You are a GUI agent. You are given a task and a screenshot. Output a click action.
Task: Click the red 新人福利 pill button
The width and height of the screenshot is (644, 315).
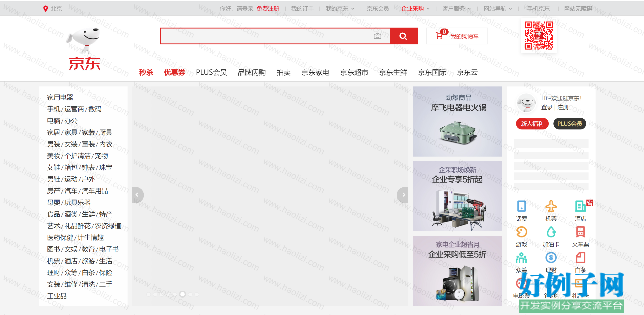pyautogui.click(x=532, y=124)
